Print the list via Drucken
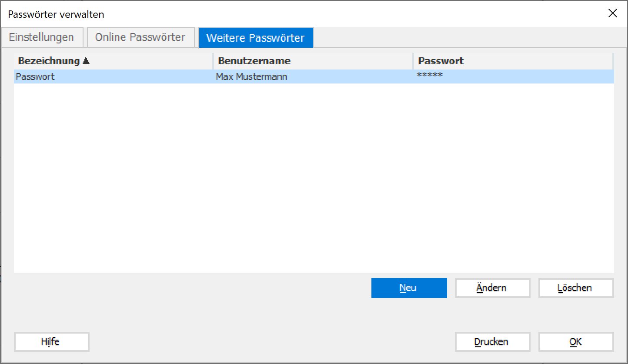Viewport: 628px width, 364px height. (492, 342)
